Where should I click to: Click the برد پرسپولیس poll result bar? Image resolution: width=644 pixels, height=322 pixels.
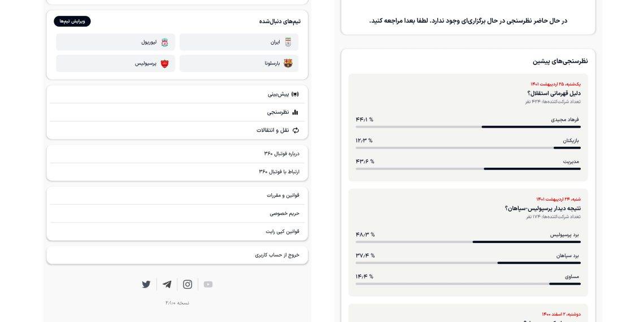(468, 242)
